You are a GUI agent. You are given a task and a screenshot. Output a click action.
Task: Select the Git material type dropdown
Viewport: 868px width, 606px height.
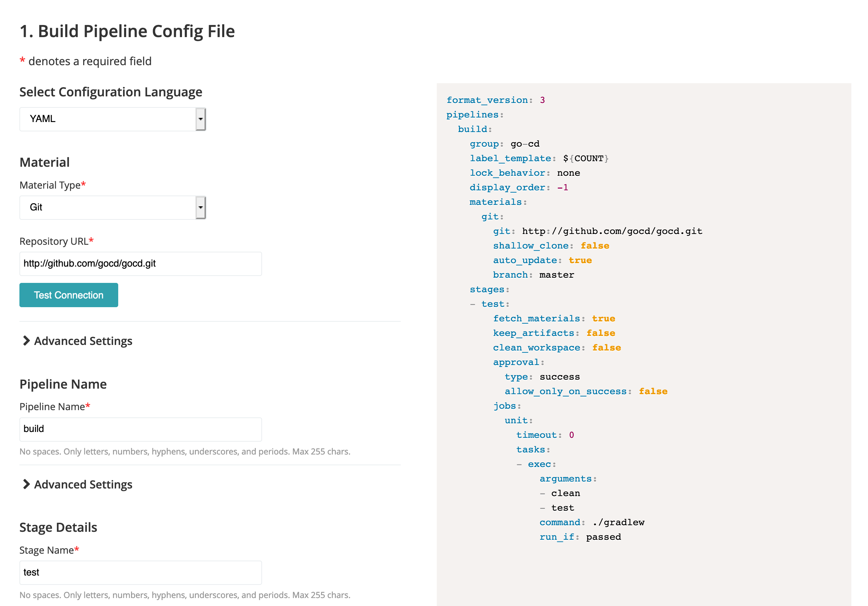point(112,207)
